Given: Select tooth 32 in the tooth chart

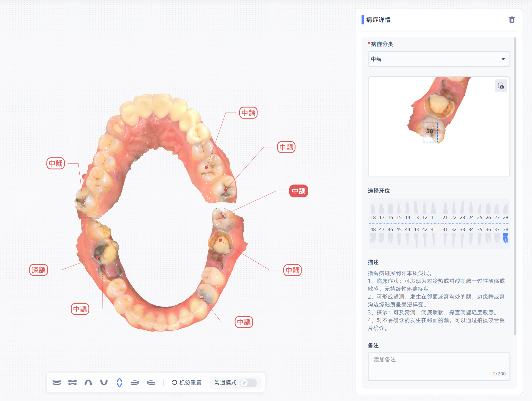Looking at the screenshot, I should coord(454,236).
